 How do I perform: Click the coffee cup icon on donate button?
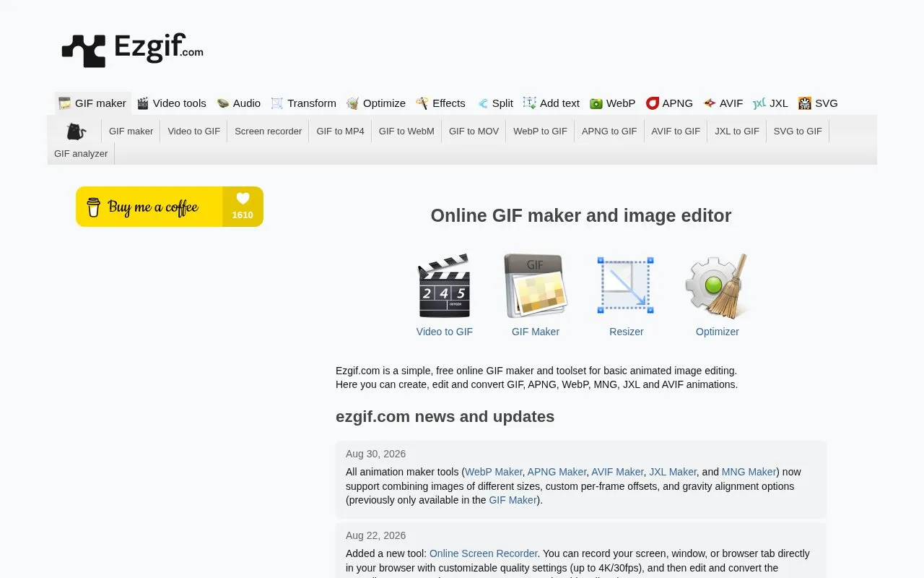pyautogui.click(x=94, y=207)
